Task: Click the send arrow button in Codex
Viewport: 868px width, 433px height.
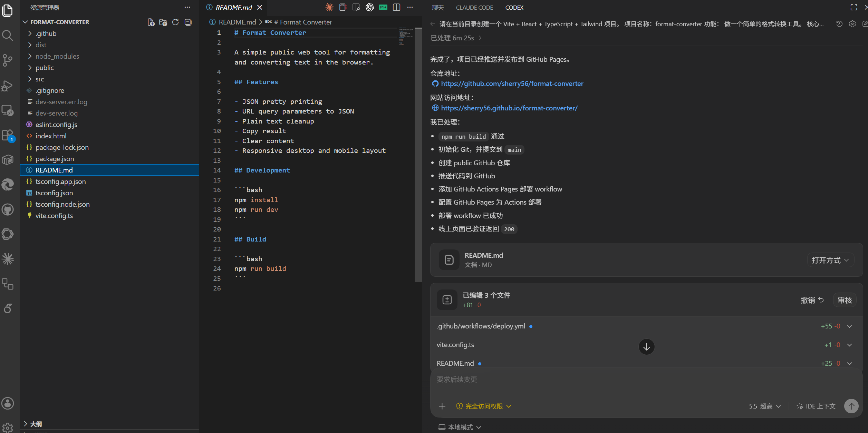Action: click(x=851, y=406)
